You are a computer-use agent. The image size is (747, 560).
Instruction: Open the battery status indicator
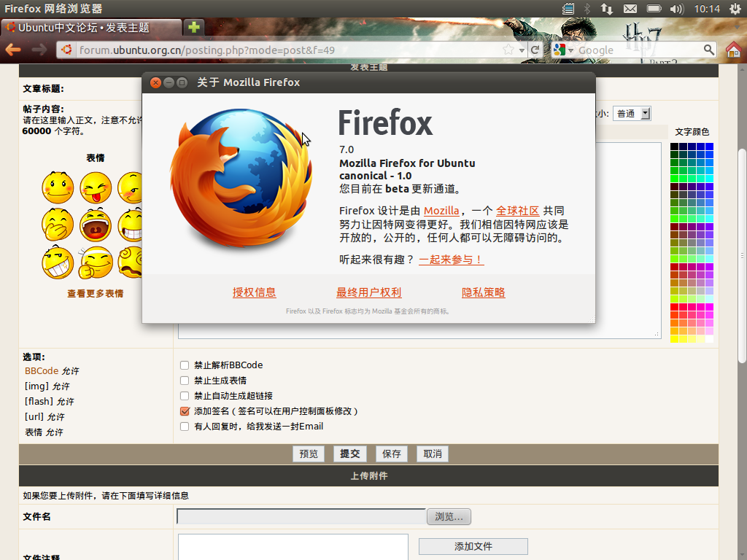(x=654, y=9)
